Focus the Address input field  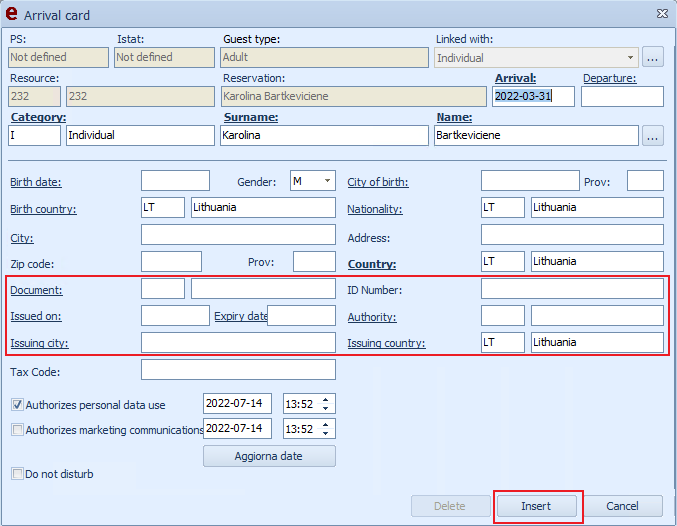click(572, 234)
